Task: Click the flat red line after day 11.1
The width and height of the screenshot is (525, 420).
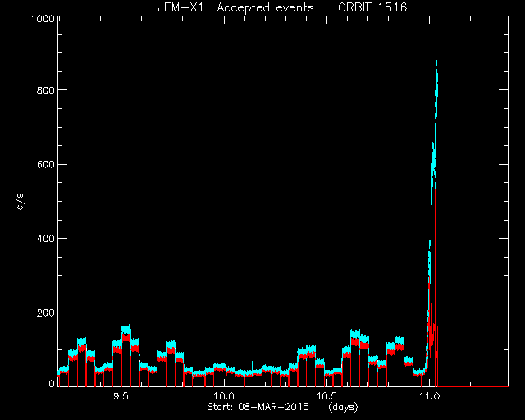Action: [x=472, y=386]
